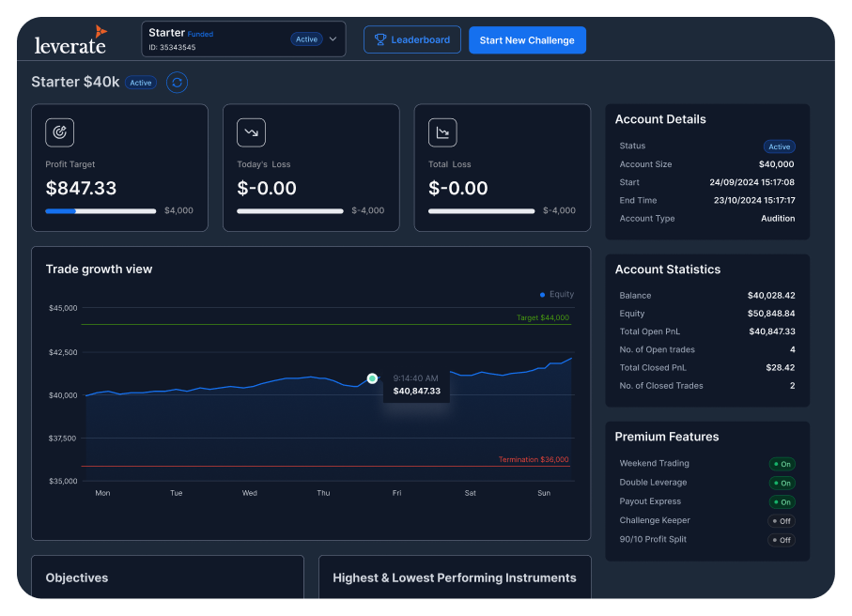Click the teal data point marker on chart
The width and height of the screenshot is (852, 616).
[x=372, y=378]
